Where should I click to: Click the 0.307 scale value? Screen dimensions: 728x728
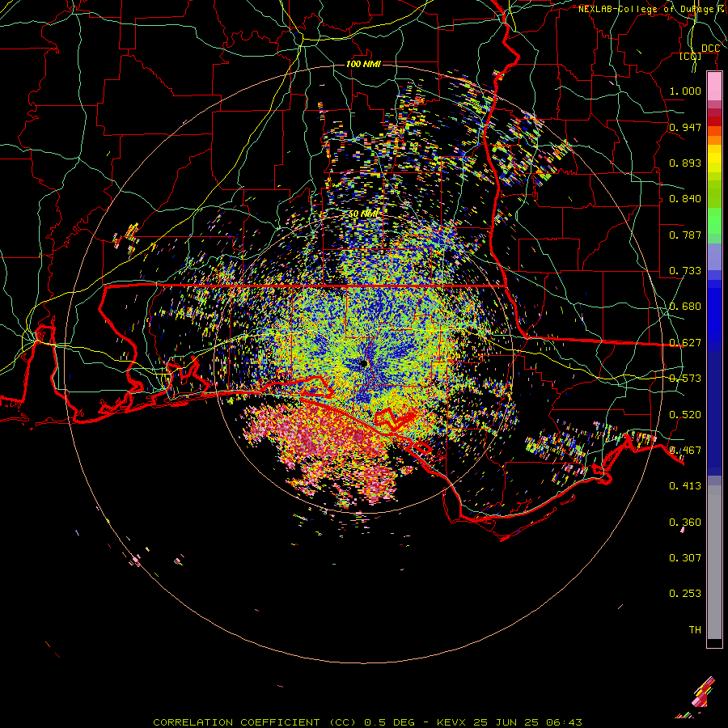(x=685, y=558)
